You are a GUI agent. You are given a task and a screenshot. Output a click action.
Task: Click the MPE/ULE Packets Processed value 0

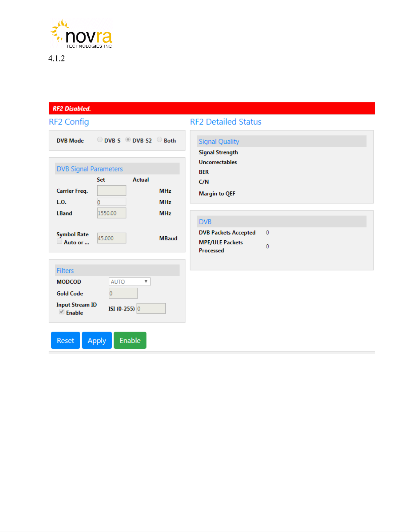coord(267,246)
